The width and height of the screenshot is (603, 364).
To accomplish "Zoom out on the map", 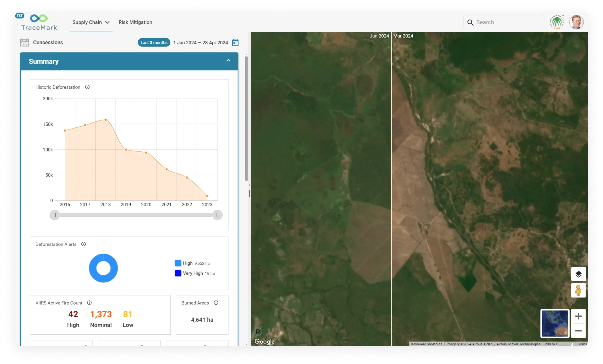I will [578, 331].
